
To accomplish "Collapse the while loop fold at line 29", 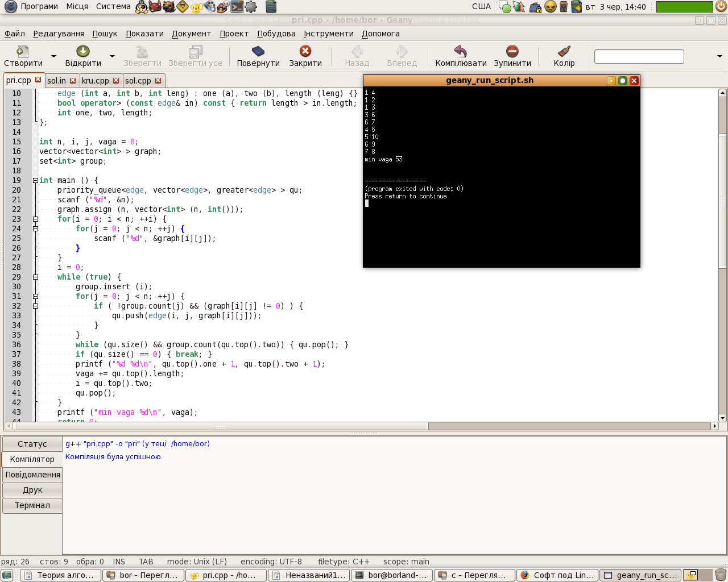I will (x=35, y=277).
